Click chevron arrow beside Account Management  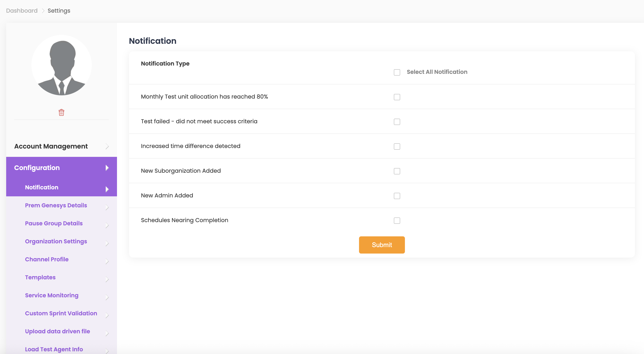pyautogui.click(x=107, y=146)
